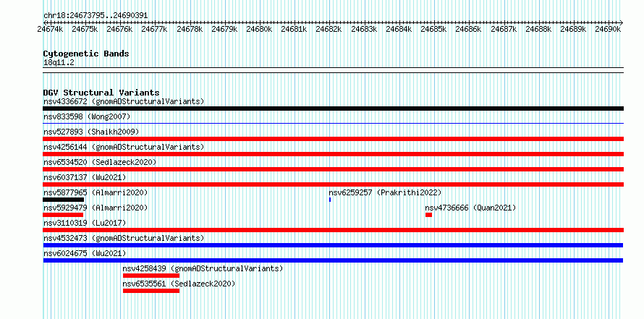The image size is (644, 319).
Task: Click the 24684k ruler position
Action: [x=399, y=30]
